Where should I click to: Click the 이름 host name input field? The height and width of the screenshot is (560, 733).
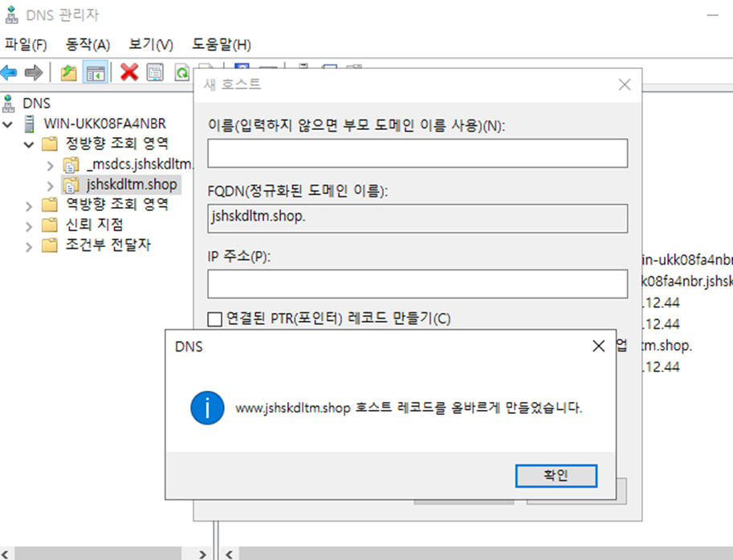[417, 153]
